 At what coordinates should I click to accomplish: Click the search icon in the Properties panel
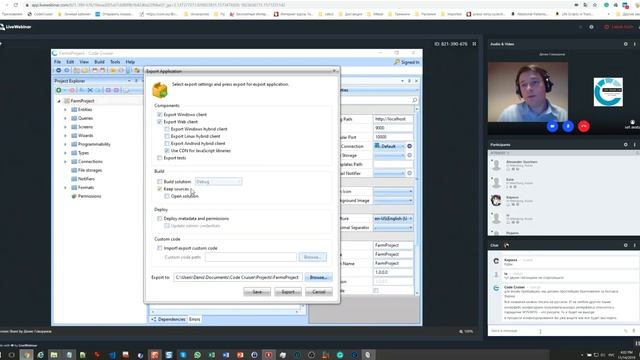point(415,100)
